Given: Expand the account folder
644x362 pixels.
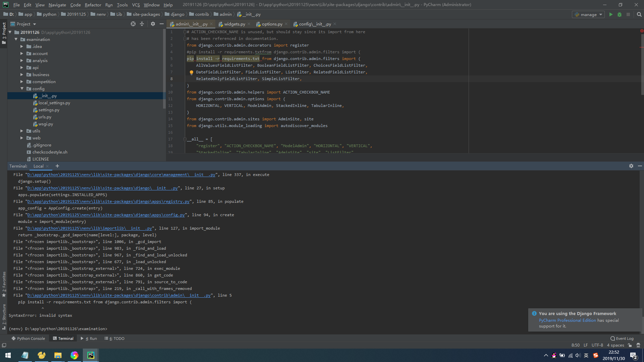Looking at the screenshot, I should pos(22,53).
